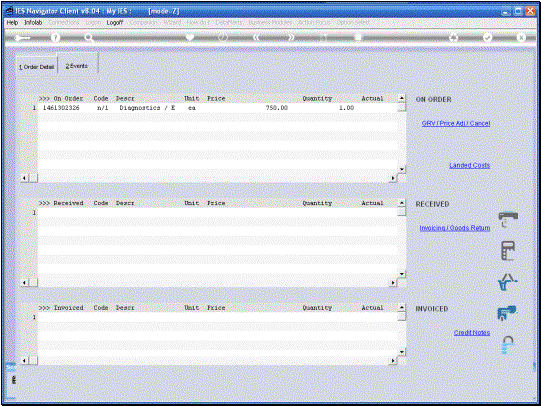541x406 pixels.
Task: Click the heart favorites toolbar icon
Action: point(190,37)
